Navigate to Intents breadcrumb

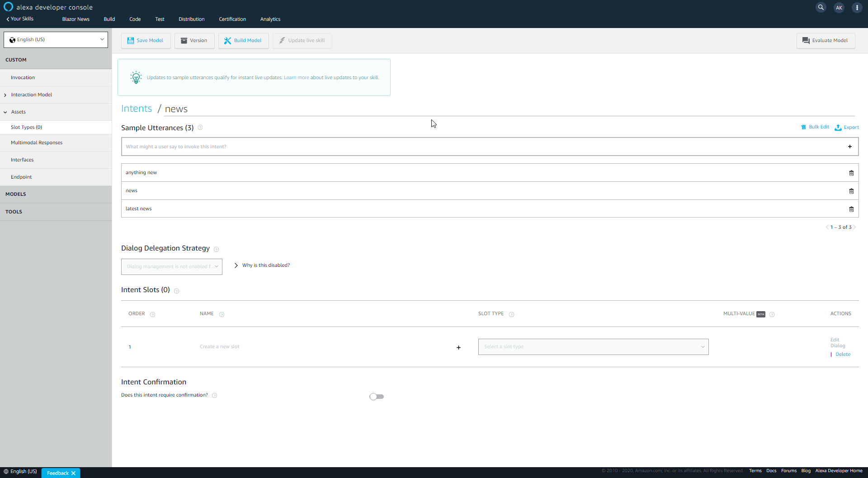coord(137,109)
